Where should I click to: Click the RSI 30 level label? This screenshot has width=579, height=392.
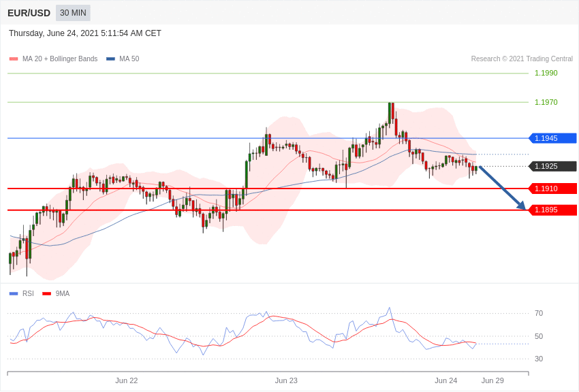539,359
